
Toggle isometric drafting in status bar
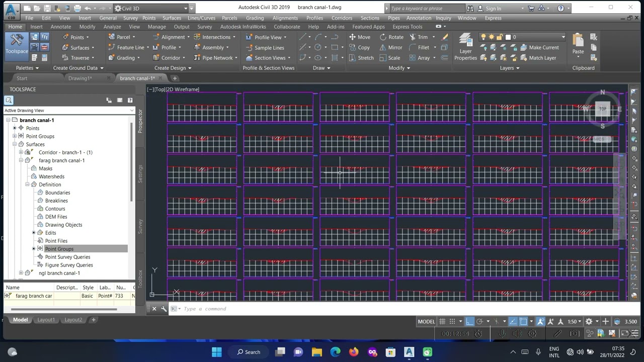(497, 322)
